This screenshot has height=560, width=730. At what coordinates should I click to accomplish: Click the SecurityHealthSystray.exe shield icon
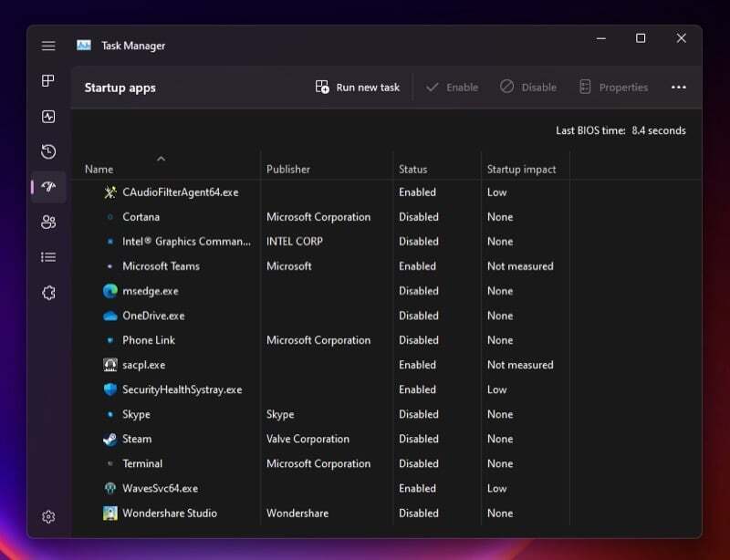109,389
